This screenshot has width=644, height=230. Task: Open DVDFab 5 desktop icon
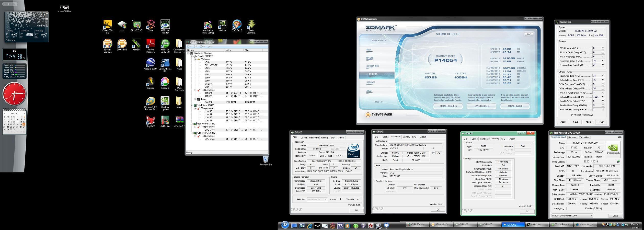tap(237, 26)
